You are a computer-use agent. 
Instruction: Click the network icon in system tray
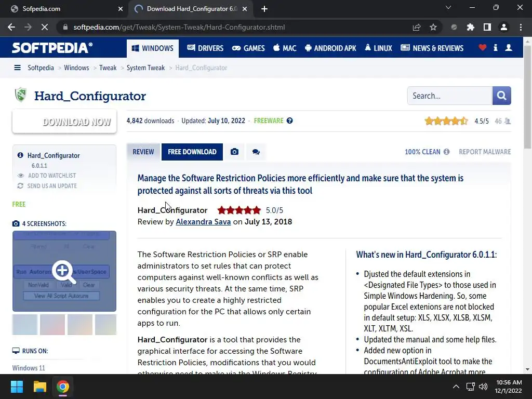click(470, 387)
